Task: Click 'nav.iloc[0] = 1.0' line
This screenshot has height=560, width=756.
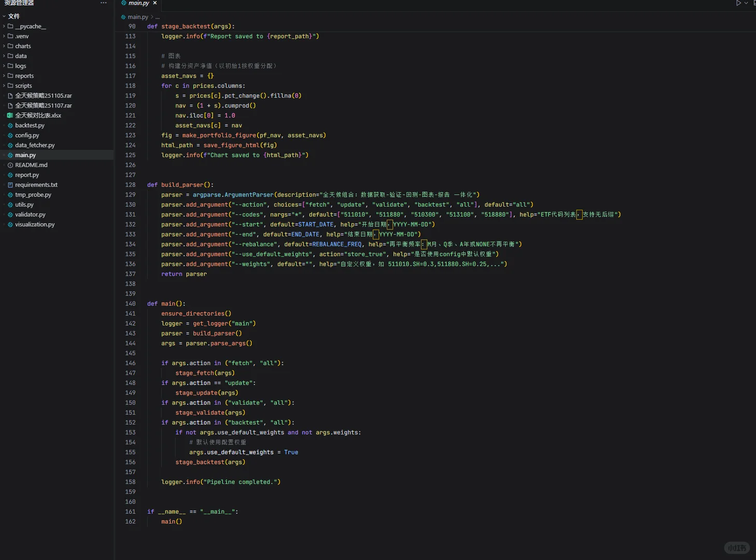Action: coord(205,116)
